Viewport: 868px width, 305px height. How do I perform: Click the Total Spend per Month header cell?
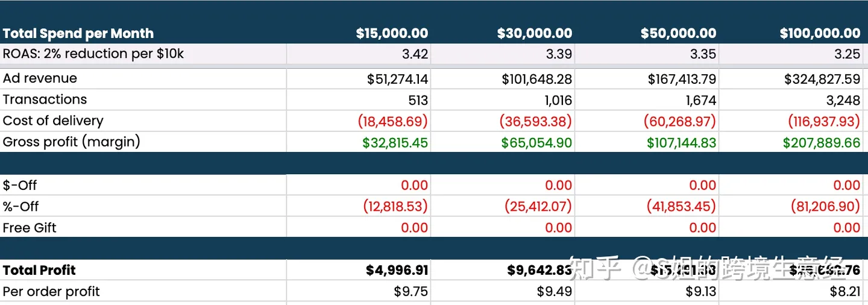click(78, 34)
